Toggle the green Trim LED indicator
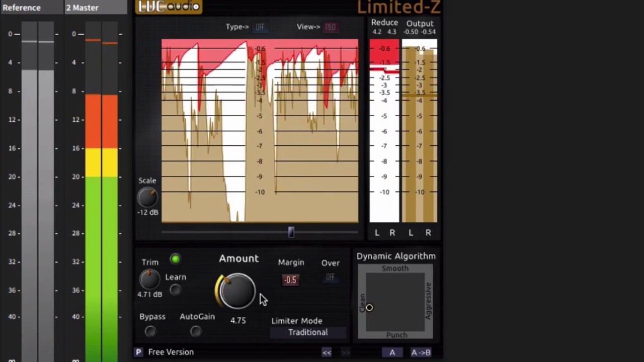This screenshot has width=644, height=362. point(175,259)
